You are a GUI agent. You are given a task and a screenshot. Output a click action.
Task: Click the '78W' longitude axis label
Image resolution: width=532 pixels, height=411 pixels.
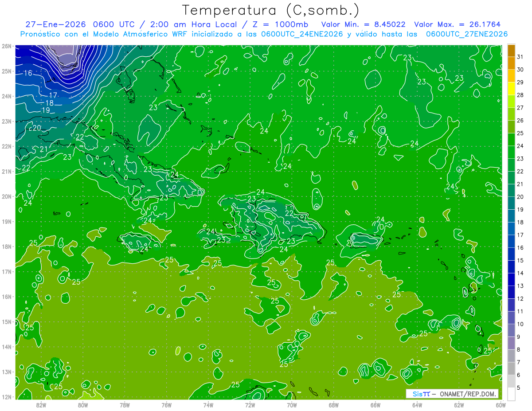pyautogui.click(x=125, y=404)
